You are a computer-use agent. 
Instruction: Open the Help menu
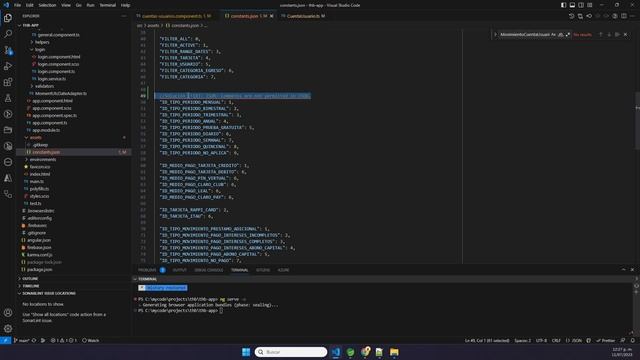point(125,5)
